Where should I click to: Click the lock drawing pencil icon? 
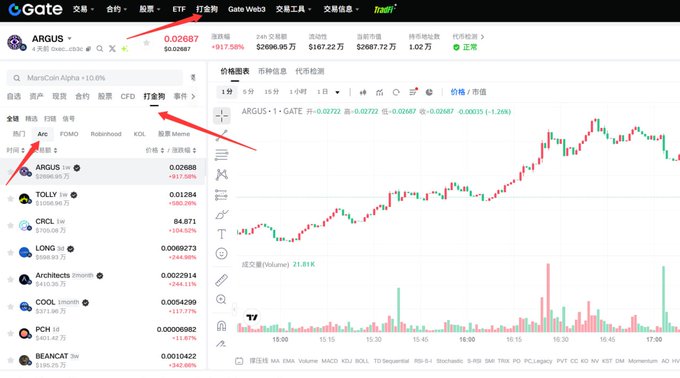tap(221, 345)
